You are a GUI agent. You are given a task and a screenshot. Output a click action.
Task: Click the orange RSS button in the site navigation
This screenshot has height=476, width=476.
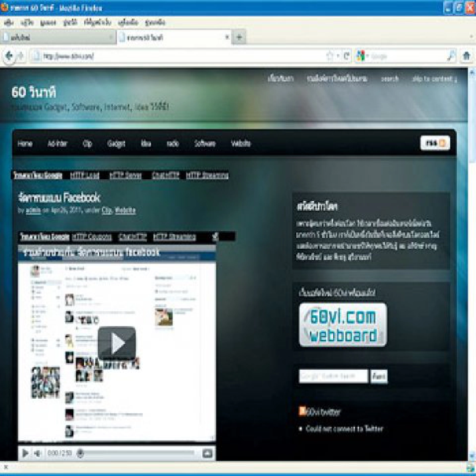pos(435,143)
